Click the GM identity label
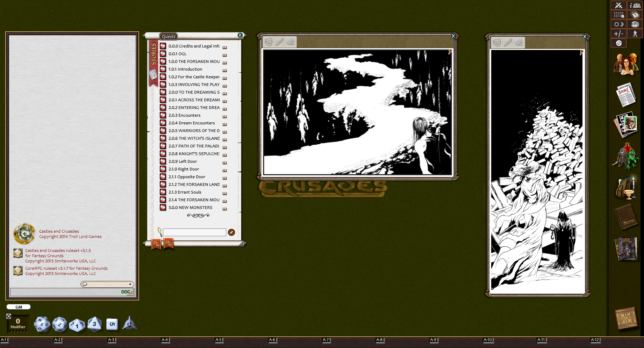 click(x=19, y=307)
